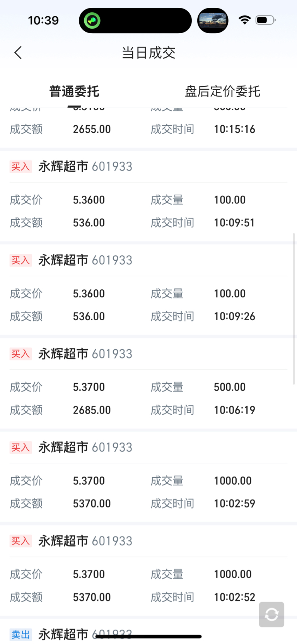Tap the battery status icon

[x=265, y=20]
